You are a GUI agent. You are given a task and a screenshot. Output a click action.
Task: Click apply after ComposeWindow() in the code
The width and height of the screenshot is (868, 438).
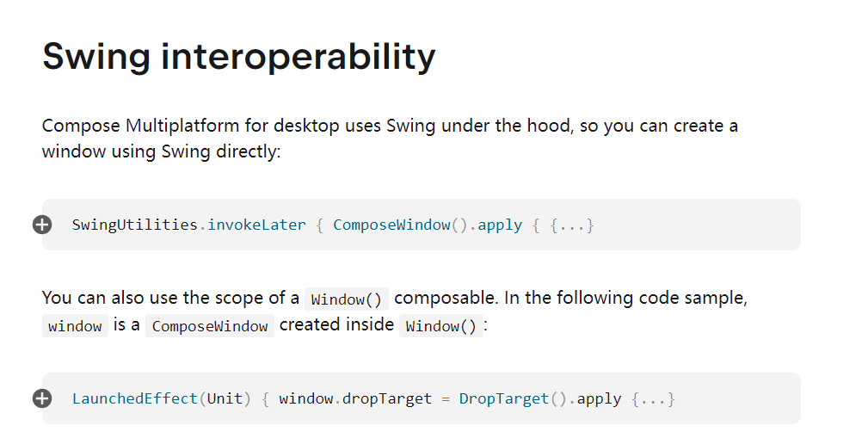[x=500, y=225]
